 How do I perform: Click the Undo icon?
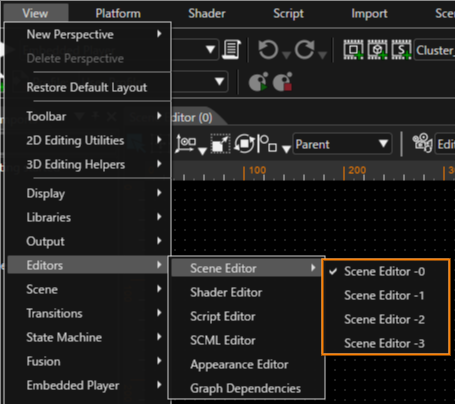[268, 50]
